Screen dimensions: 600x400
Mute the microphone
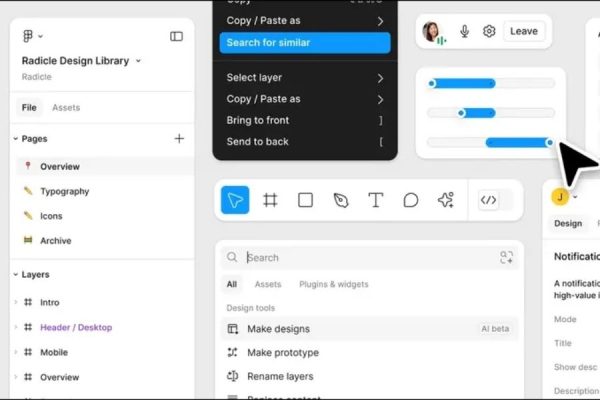coord(465,31)
